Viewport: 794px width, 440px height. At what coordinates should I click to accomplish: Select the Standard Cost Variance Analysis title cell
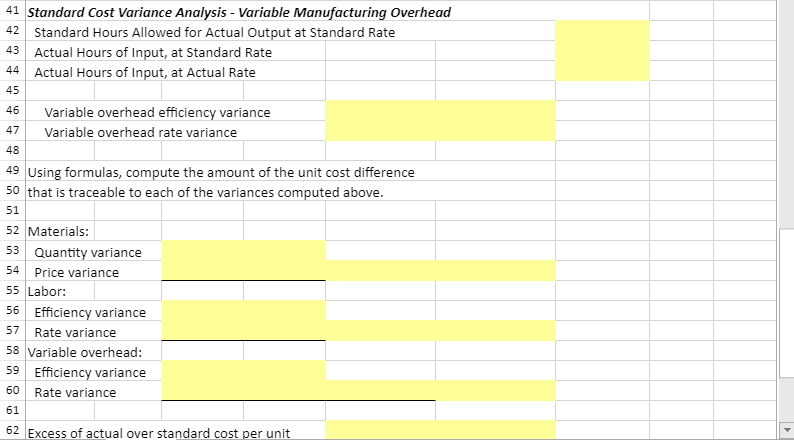(239, 12)
